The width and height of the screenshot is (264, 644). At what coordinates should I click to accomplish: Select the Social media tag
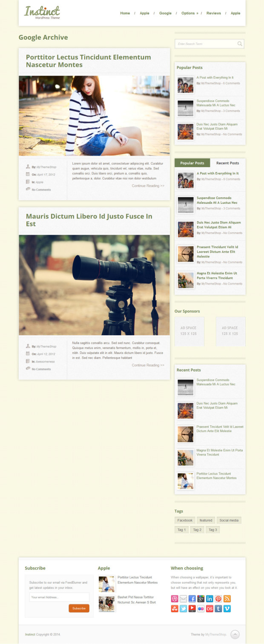(229, 520)
